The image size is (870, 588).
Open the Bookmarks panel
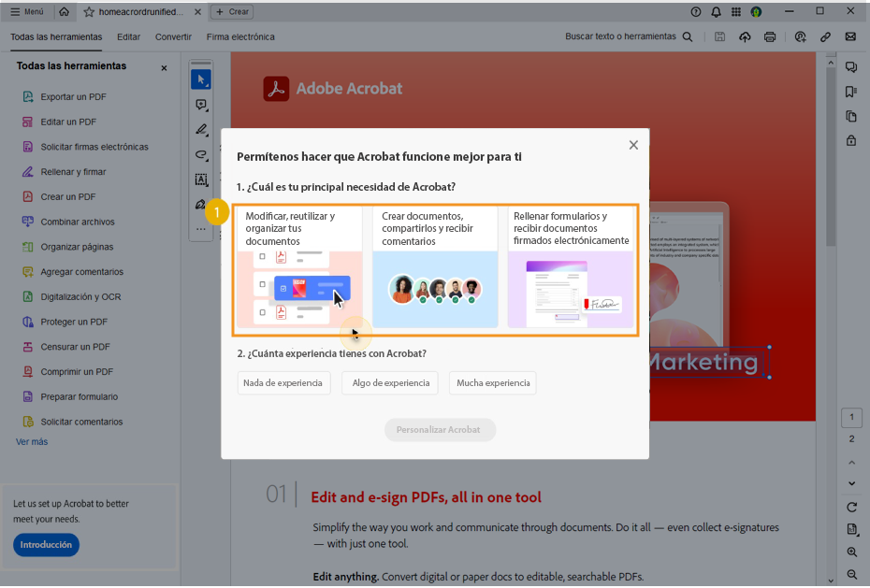[850, 92]
